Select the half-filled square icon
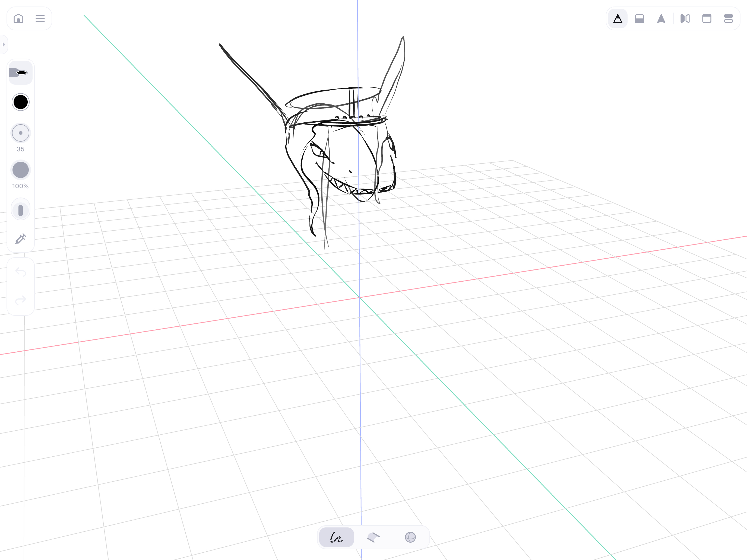 pos(639,18)
